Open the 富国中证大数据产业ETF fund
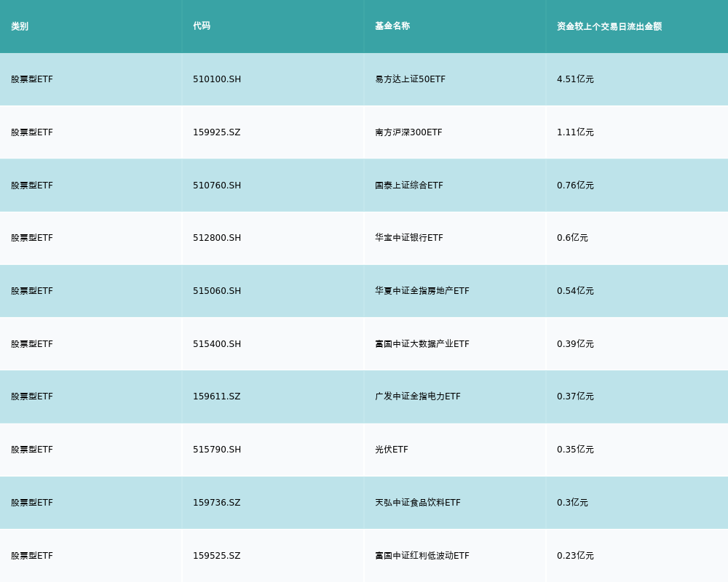 pos(422,344)
